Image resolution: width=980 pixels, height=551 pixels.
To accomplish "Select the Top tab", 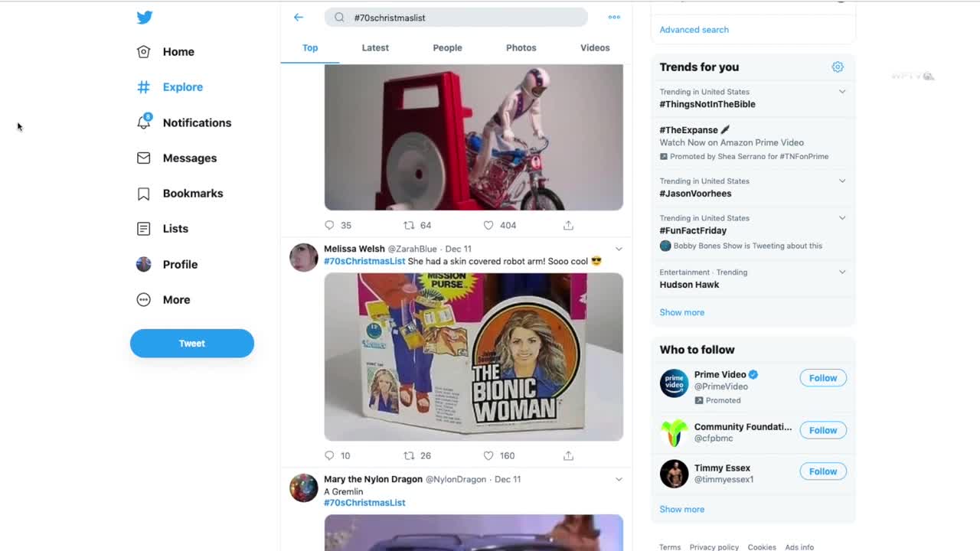I will coord(310,47).
